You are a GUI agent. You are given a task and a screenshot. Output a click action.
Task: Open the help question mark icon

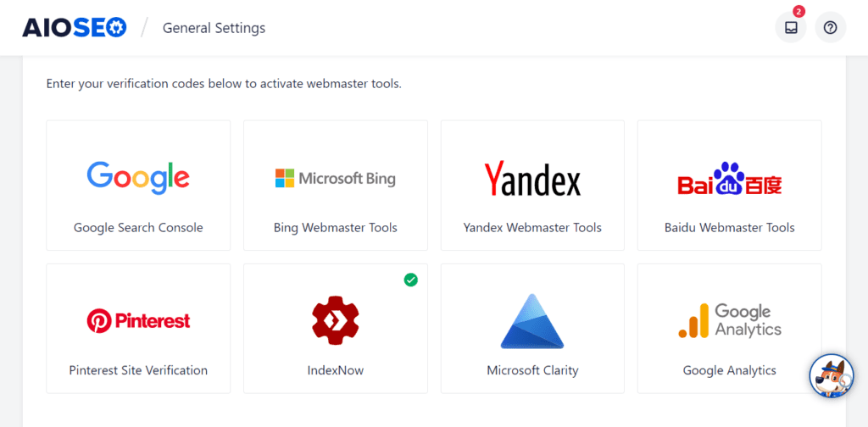(x=830, y=28)
